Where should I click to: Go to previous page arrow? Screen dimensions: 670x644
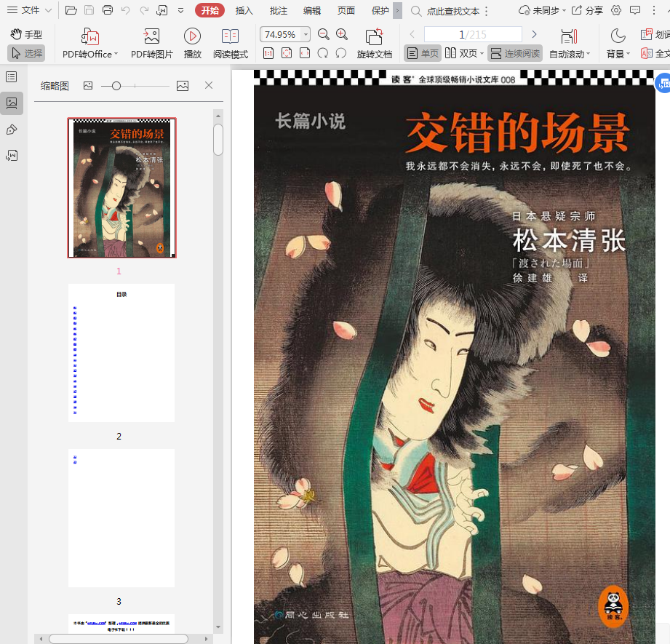(x=412, y=34)
